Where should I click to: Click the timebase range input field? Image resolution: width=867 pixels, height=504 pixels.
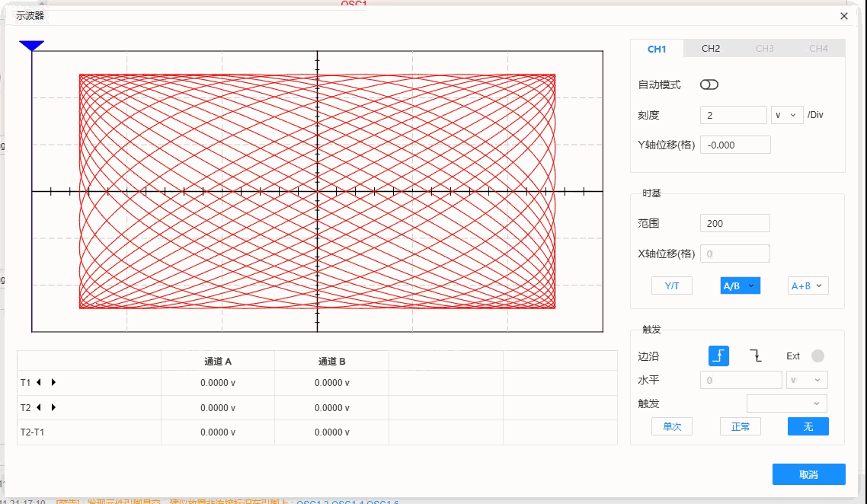[x=734, y=223]
